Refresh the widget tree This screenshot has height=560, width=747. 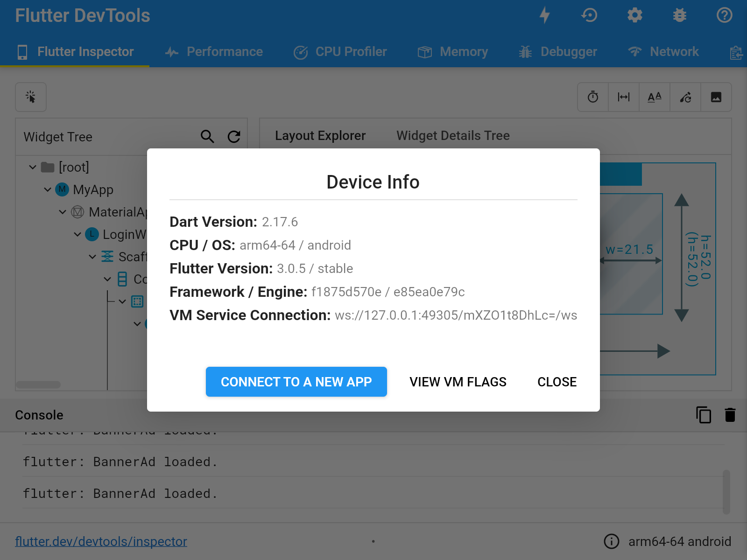(234, 137)
